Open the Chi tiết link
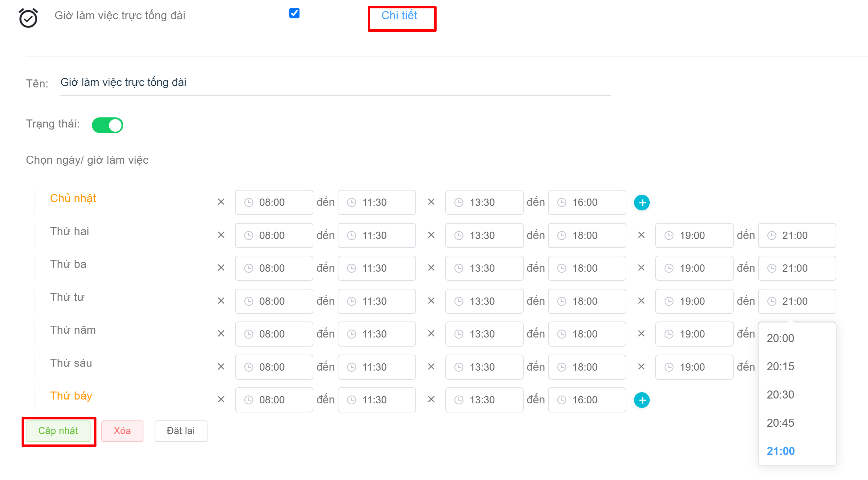The height and width of the screenshot is (480, 868). click(x=399, y=16)
